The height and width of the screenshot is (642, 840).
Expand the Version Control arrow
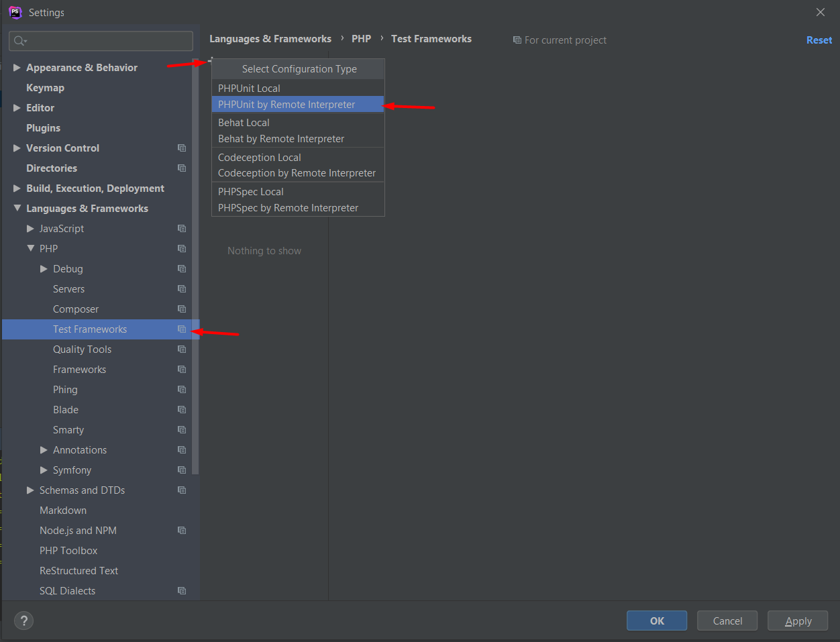[x=17, y=148]
